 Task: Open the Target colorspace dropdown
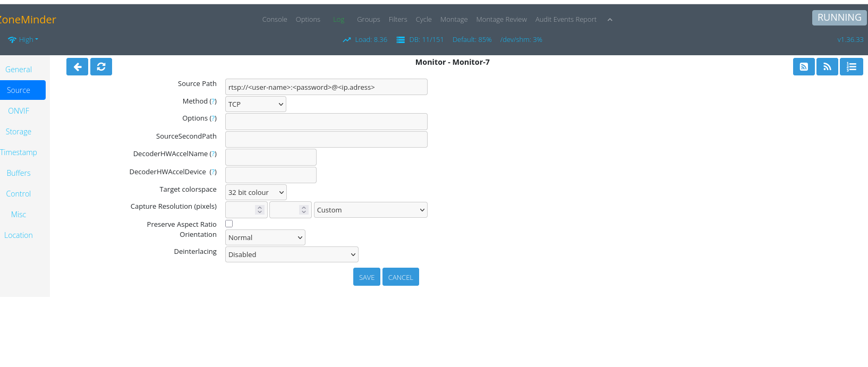tap(256, 192)
